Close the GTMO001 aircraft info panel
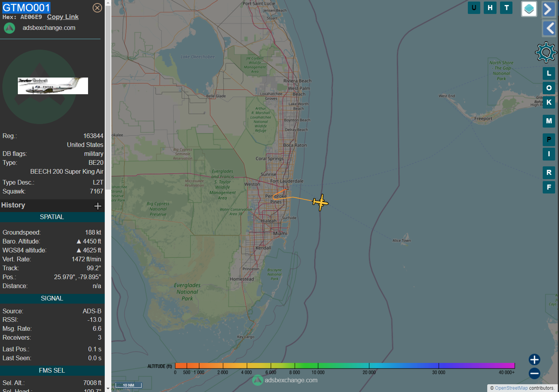 [97, 8]
